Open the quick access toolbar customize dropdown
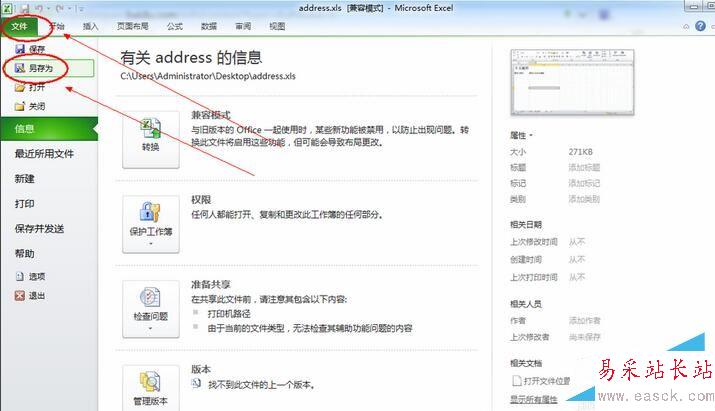Viewport: 715px width, 411px height. [x=80, y=9]
